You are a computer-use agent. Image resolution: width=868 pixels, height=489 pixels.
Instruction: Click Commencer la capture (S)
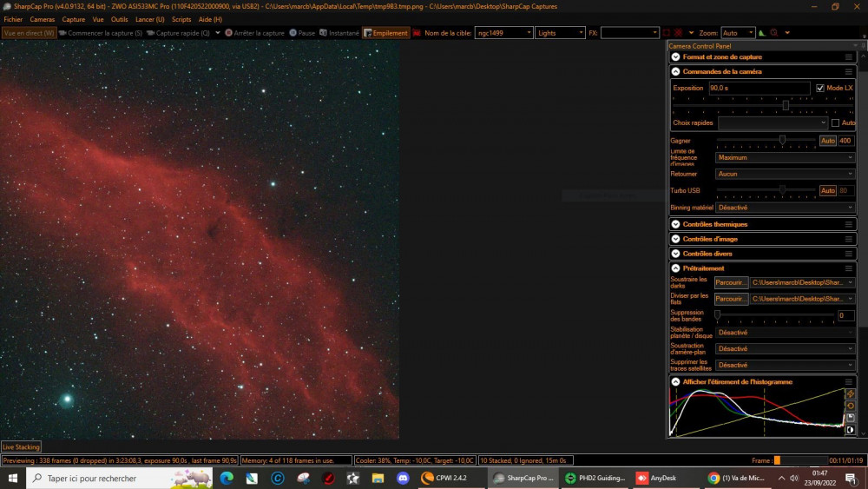point(100,33)
